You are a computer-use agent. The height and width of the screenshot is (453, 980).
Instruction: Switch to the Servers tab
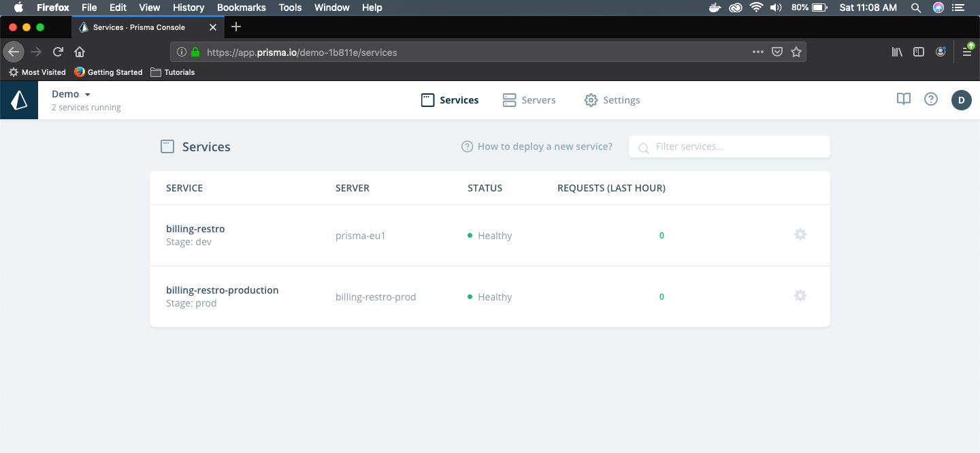click(529, 100)
